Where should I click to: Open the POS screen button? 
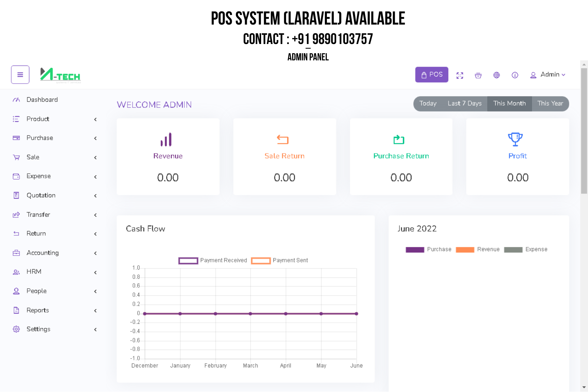[x=432, y=75]
